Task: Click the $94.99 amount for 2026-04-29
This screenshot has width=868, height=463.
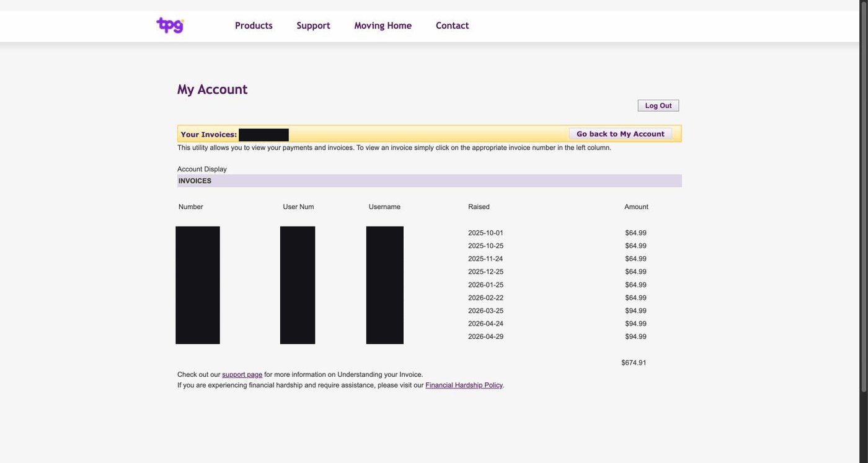Action: point(635,337)
